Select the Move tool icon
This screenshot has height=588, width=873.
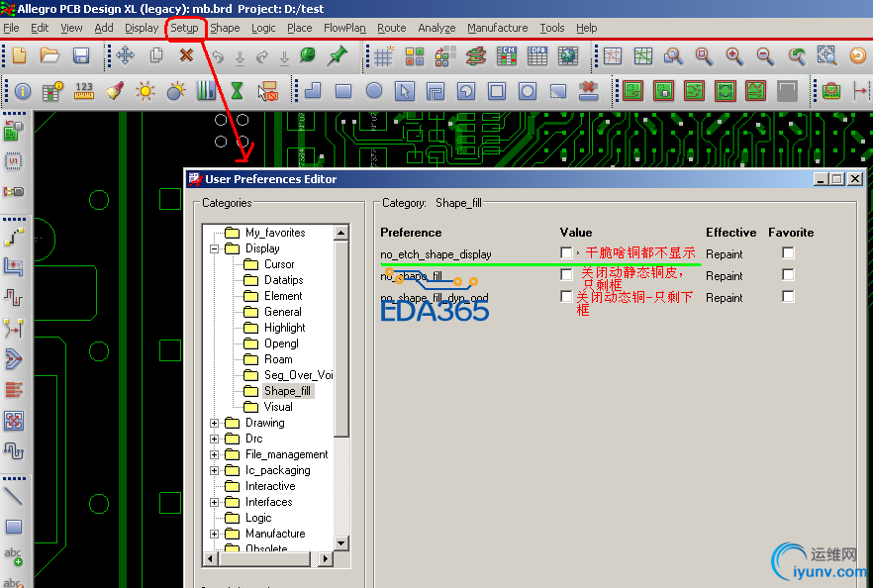tap(126, 55)
